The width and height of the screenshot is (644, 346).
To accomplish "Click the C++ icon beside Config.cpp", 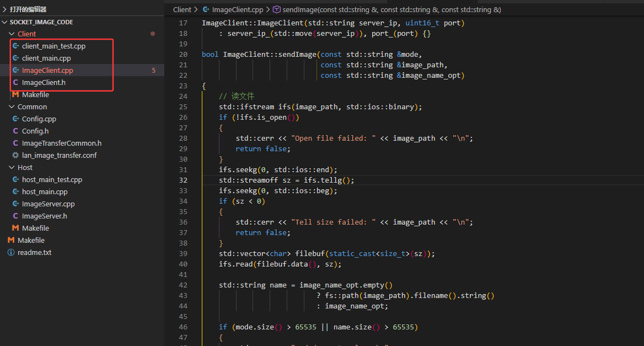I will point(15,119).
